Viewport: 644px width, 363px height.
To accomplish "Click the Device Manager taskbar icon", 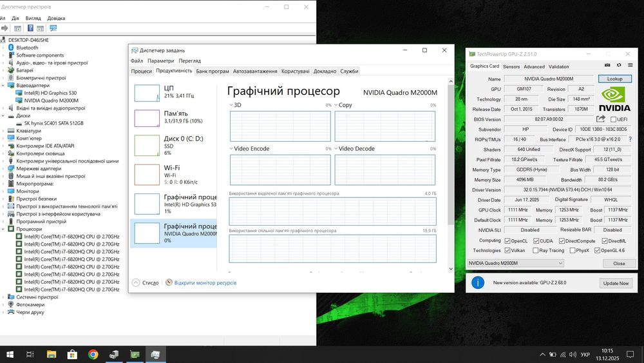I will coord(114,355).
